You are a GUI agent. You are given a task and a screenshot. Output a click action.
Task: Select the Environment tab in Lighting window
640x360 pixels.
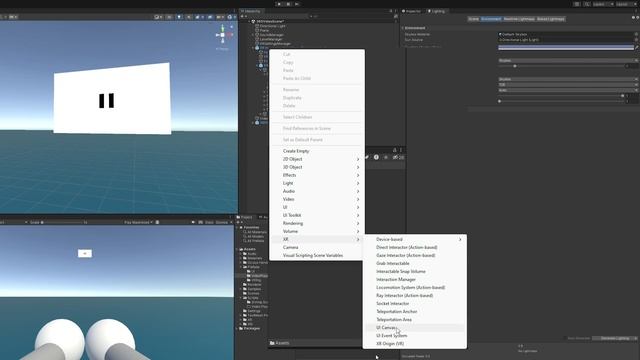tap(491, 19)
